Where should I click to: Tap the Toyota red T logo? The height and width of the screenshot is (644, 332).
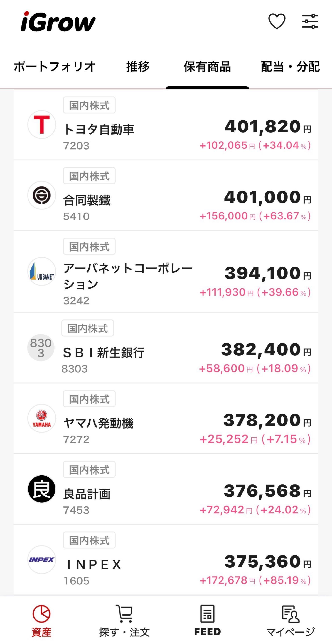[x=41, y=125]
